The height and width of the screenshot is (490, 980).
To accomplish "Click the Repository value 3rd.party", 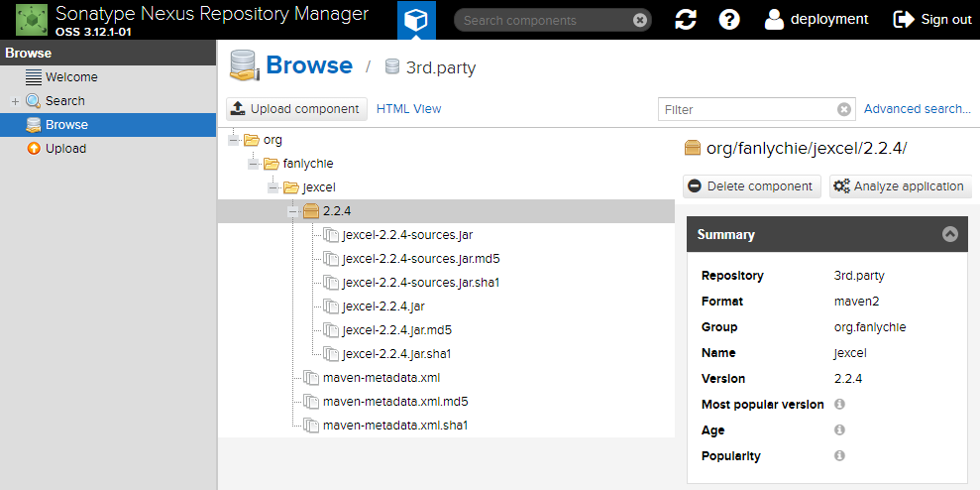I will click(859, 276).
